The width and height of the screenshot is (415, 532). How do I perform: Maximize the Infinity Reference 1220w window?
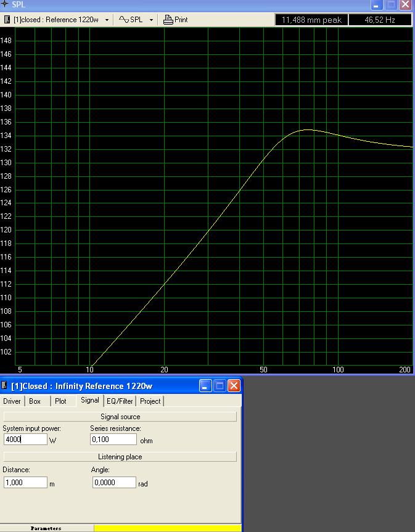tap(220, 386)
